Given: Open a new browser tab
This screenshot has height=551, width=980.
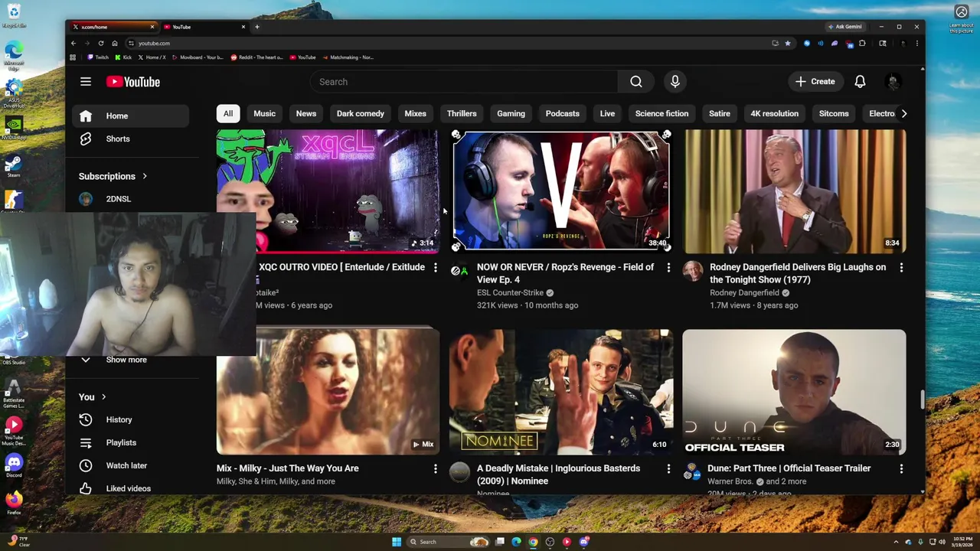Looking at the screenshot, I should pyautogui.click(x=256, y=27).
